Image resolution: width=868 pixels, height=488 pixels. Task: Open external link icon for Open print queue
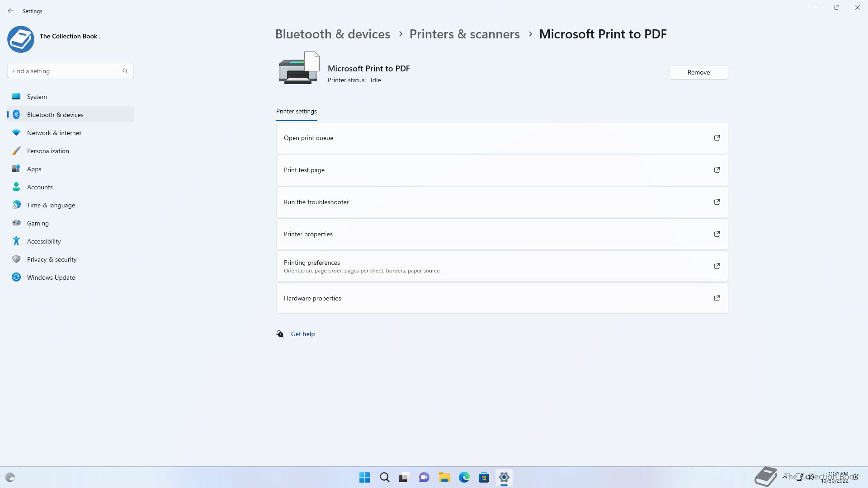[717, 138]
